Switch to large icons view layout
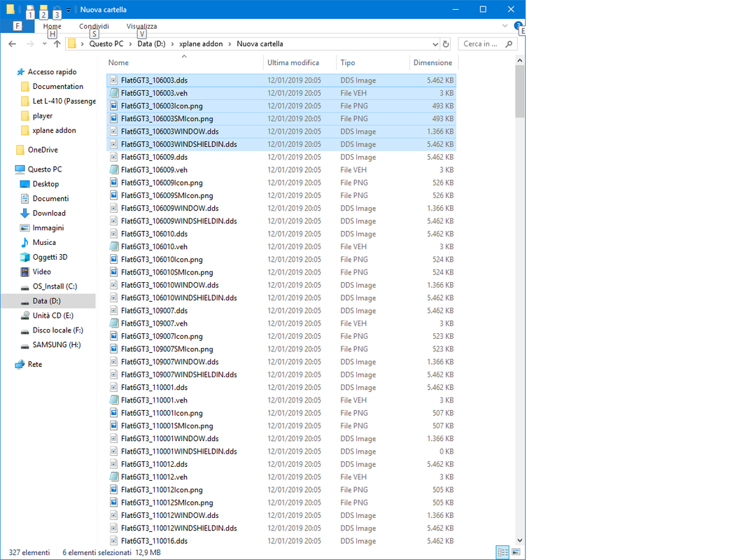 516,552
